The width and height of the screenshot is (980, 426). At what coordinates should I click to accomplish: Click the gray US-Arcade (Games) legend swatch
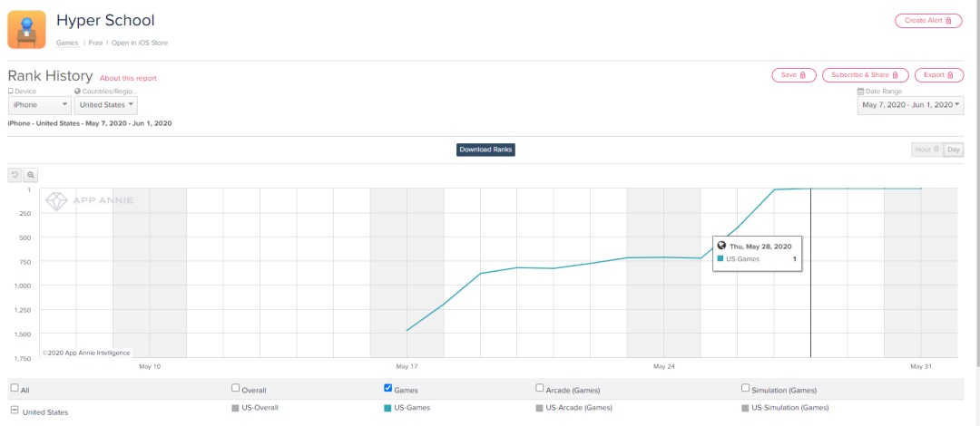coord(539,408)
